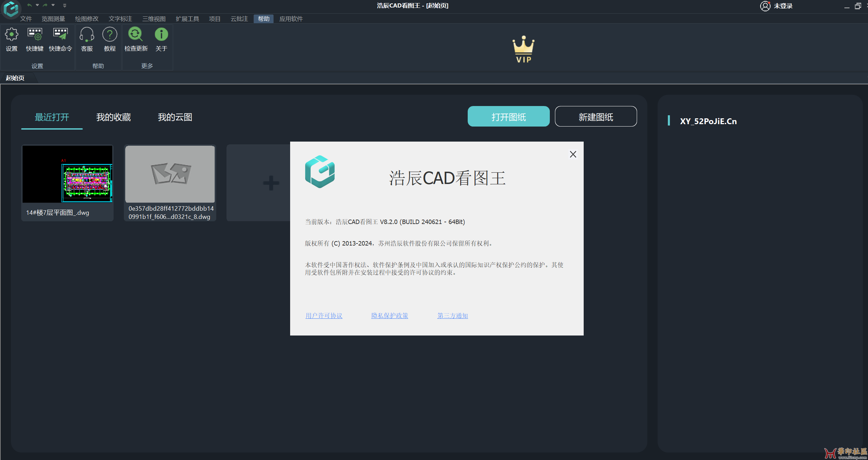Switch to the 绘图修改 ribbon tab

(x=87, y=19)
